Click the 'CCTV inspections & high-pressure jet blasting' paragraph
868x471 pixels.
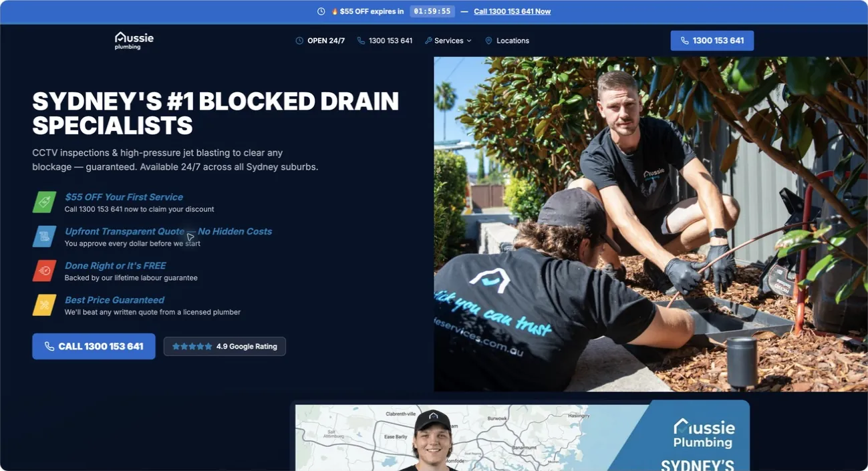(x=175, y=160)
